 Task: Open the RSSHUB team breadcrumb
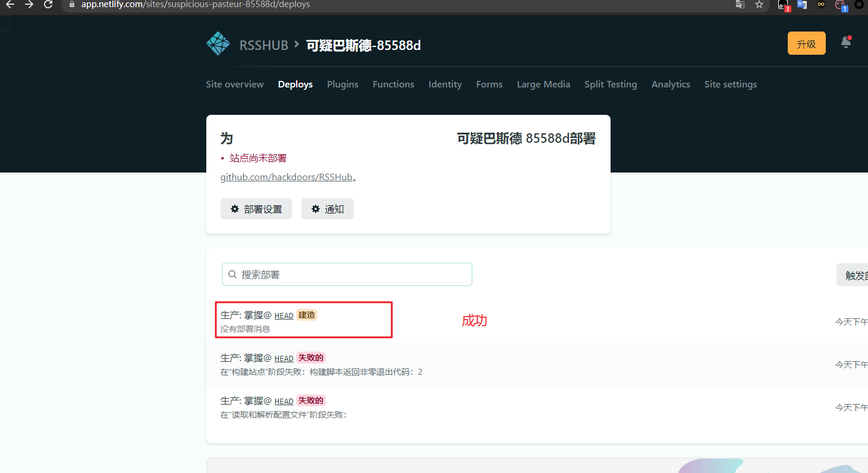264,45
